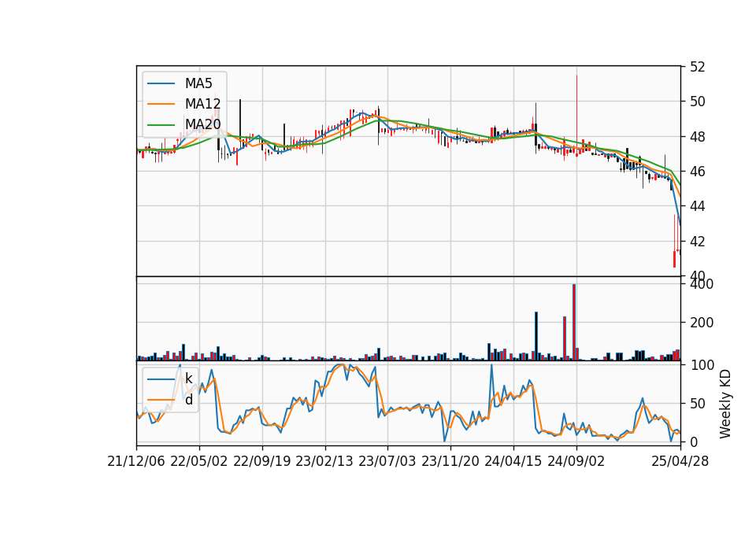Click the green MA20 legend line sample
This screenshot has width=756, height=543.
click(161, 125)
